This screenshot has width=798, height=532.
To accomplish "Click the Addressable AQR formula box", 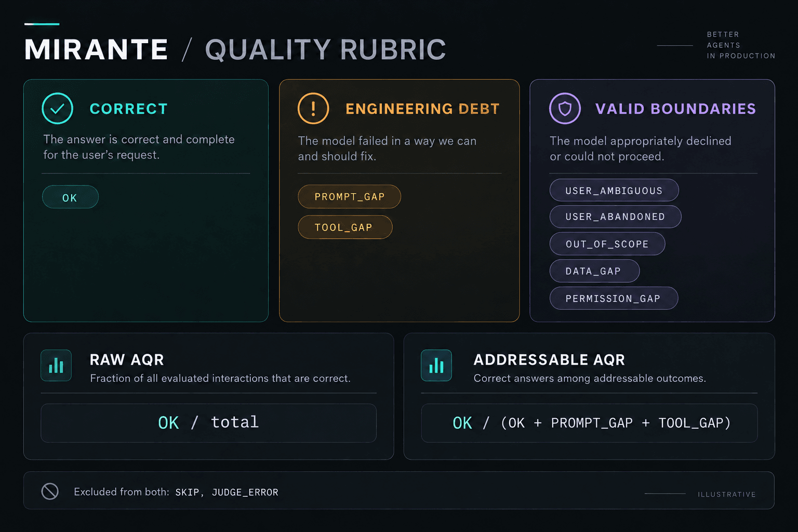I will click(589, 423).
